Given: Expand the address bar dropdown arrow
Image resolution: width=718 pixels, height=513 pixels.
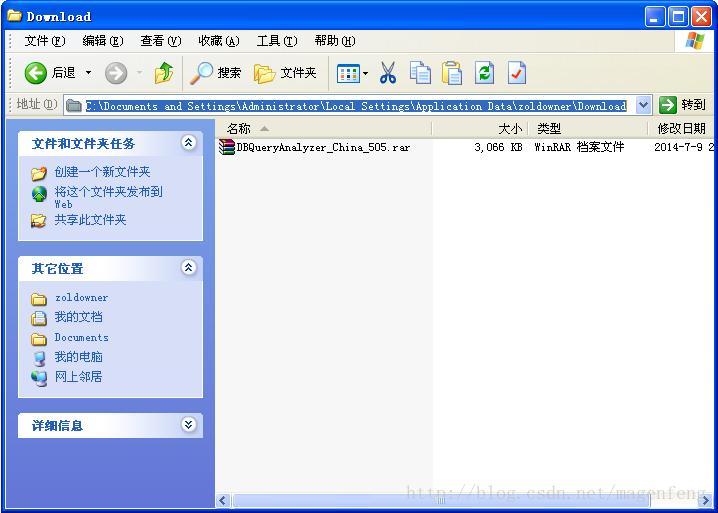Looking at the screenshot, I should click(643, 105).
